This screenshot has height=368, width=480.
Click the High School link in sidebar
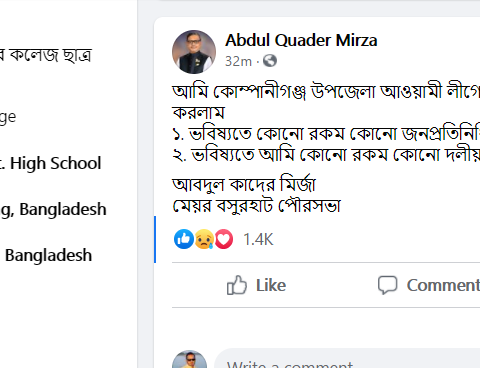50,163
